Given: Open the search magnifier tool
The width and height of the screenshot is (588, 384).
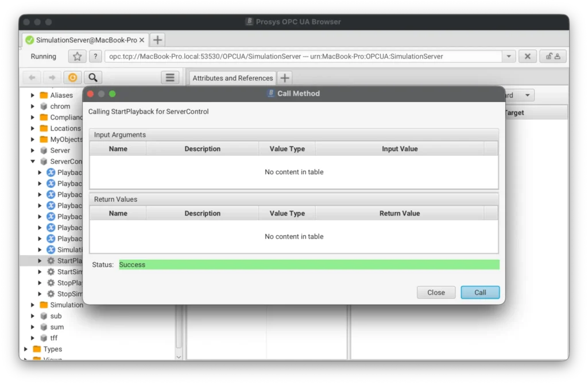Looking at the screenshot, I should point(92,78).
